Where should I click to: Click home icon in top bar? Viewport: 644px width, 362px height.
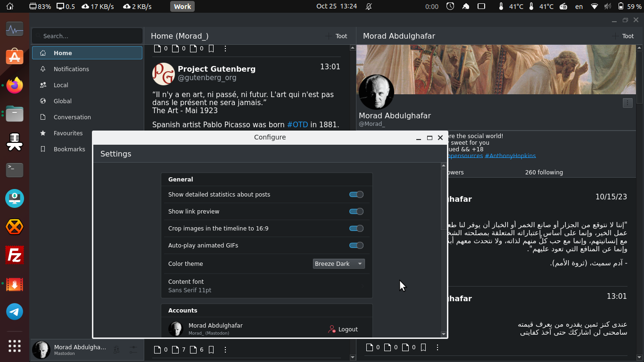point(10,6)
